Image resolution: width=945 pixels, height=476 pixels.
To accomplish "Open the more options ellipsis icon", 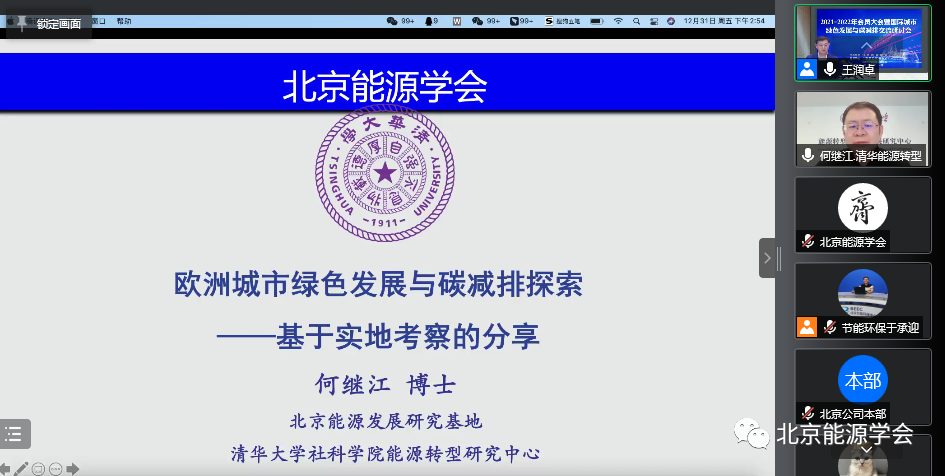I will tap(55, 469).
